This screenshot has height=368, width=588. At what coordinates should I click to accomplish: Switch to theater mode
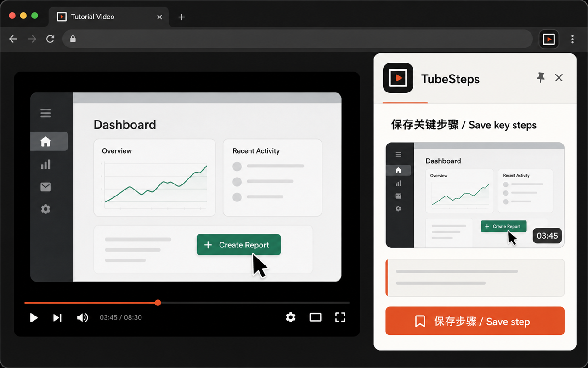click(x=315, y=317)
